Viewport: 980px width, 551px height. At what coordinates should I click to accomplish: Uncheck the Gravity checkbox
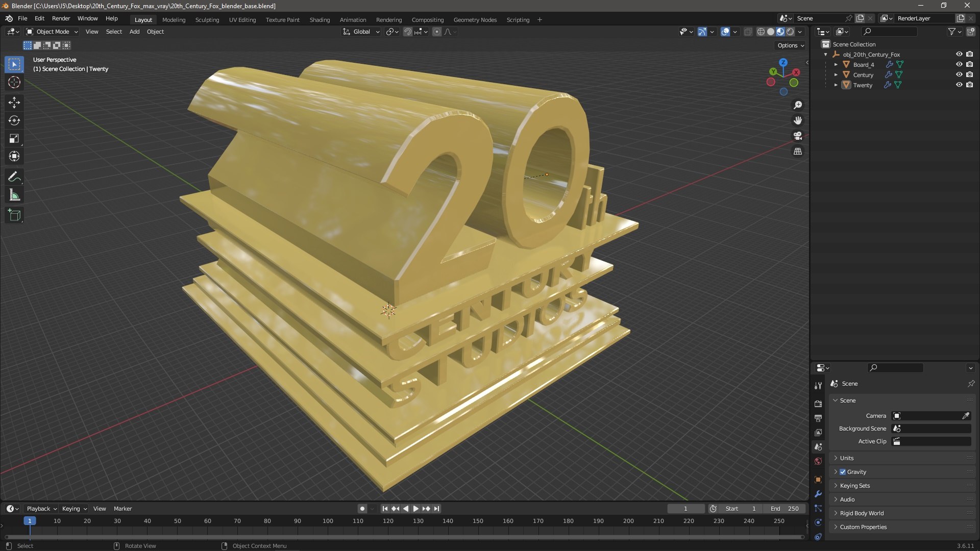coord(843,472)
